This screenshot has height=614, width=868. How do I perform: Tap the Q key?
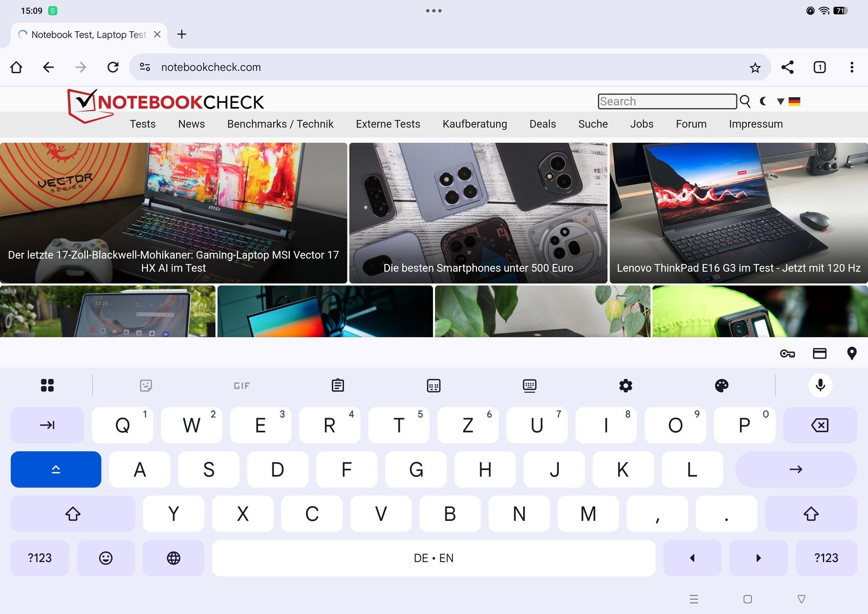click(122, 425)
